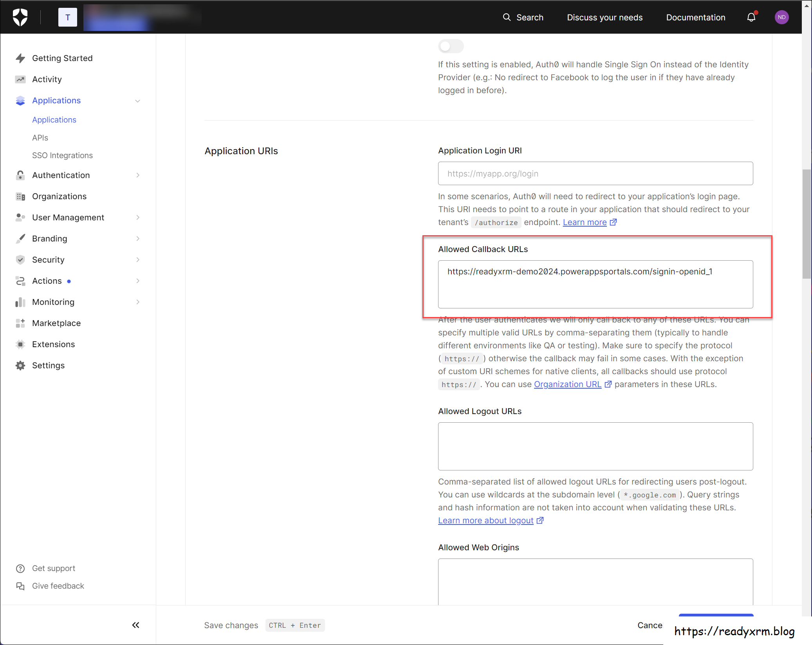
Task: Open the Settings gear section
Action: 49,365
